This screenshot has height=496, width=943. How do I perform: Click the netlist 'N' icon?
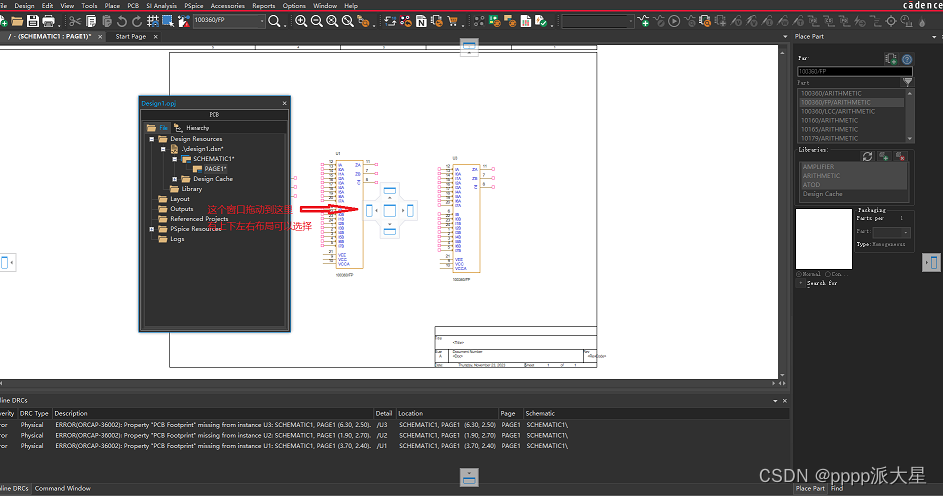pyautogui.click(x=421, y=22)
